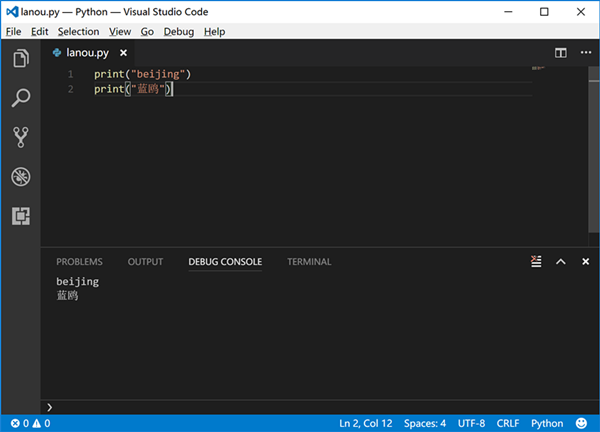Screen dimensions: 600x432
Task: Open the Search view icon
Action: 20,98
